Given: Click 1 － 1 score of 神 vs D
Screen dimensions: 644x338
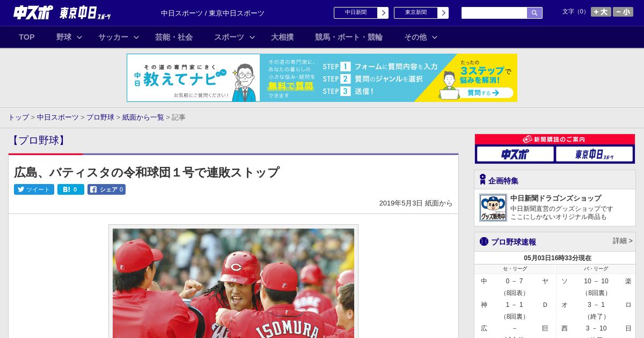Looking at the screenshot, I should (x=514, y=305).
